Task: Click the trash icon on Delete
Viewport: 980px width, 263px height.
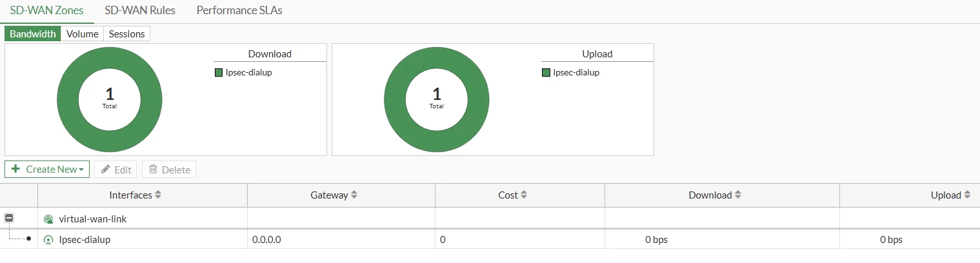Action: pos(153,169)
